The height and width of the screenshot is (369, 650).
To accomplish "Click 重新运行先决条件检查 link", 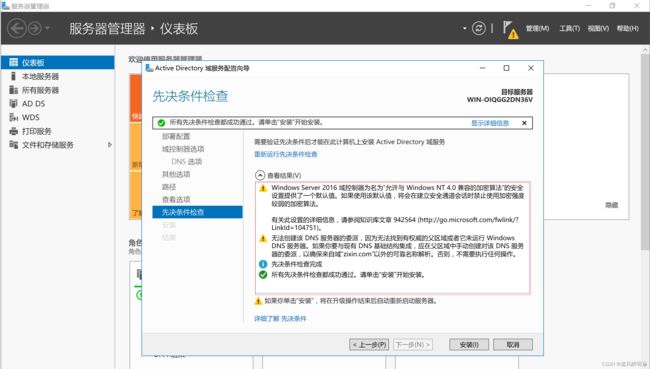I will click(286, 154).
